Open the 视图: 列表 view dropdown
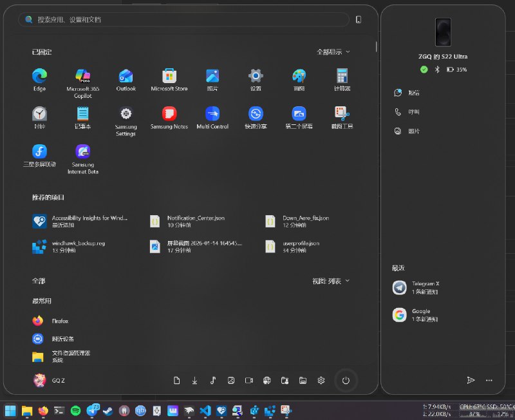The image size is (515, 420). coord(332,281)
